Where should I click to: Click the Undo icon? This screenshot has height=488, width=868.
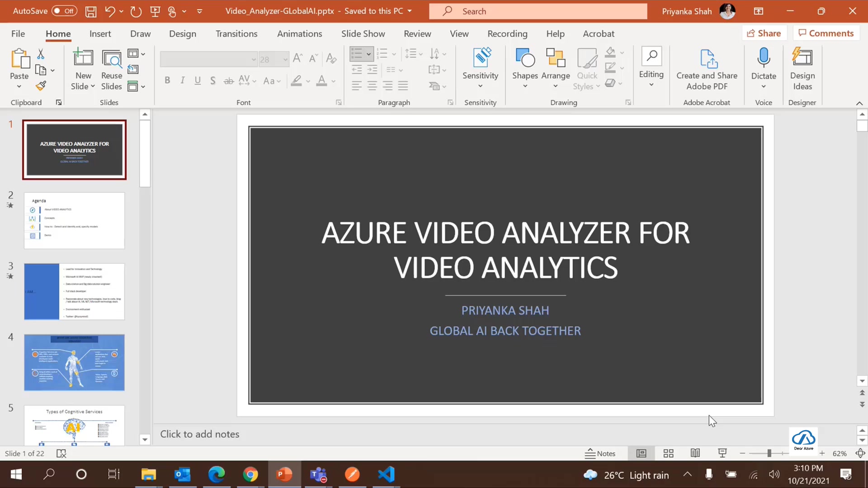110,11
